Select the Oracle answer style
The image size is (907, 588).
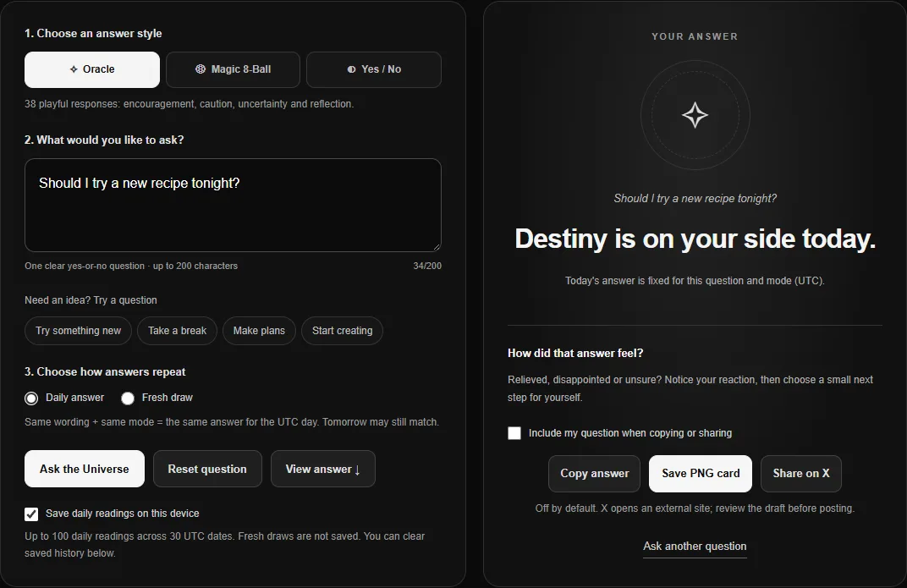coord(92,69)
